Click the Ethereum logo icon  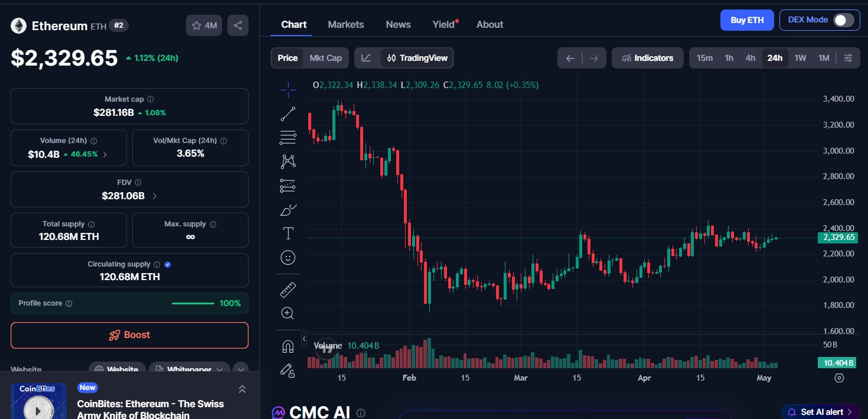point(18,25)
